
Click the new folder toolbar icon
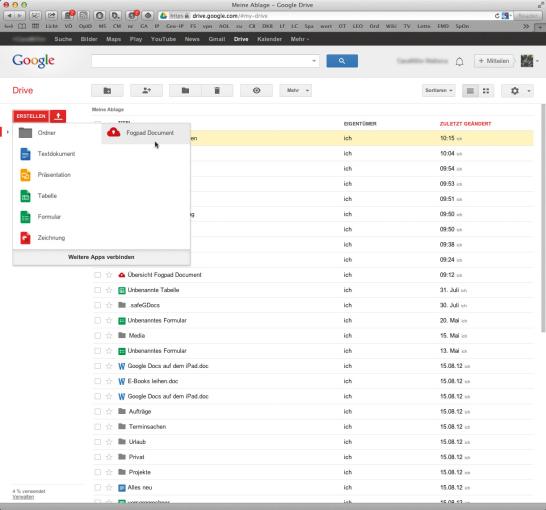(107, 91)
